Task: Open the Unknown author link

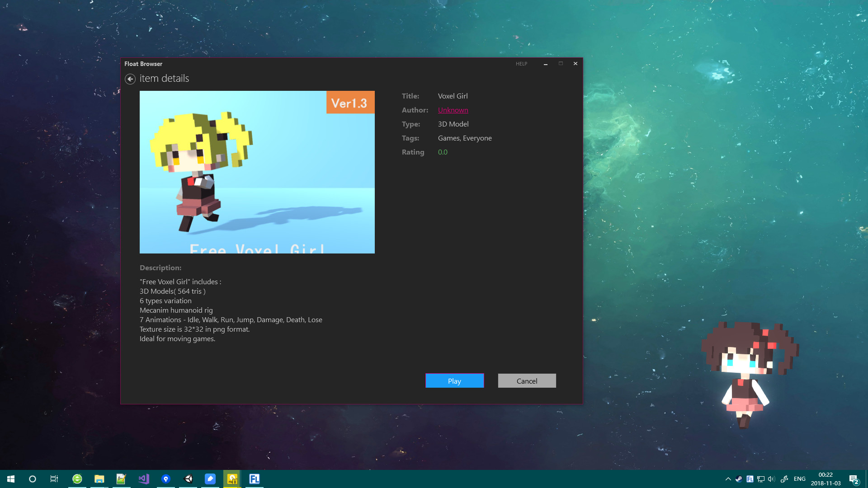Action: pos(453,110)
